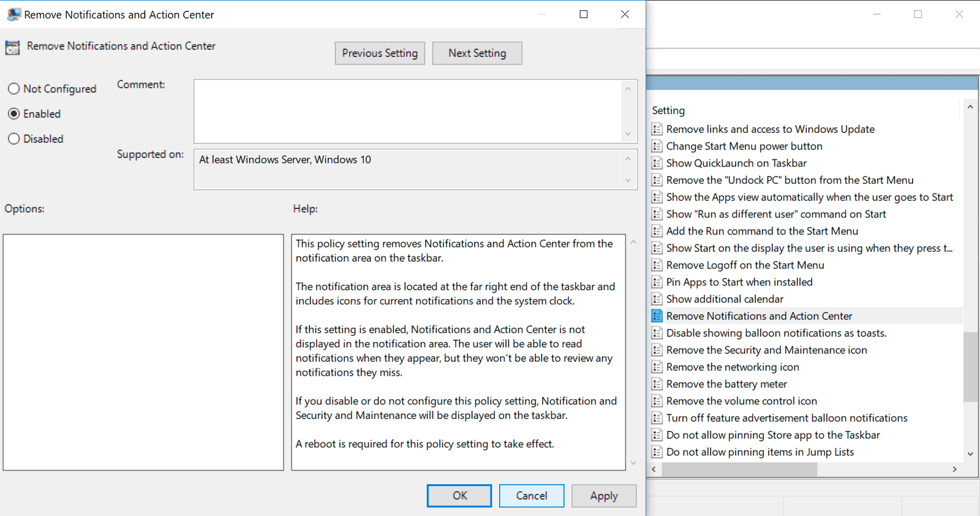Click the policy icon beside Change Start Menu power button

pyautogui.click(x=657, y=146)
